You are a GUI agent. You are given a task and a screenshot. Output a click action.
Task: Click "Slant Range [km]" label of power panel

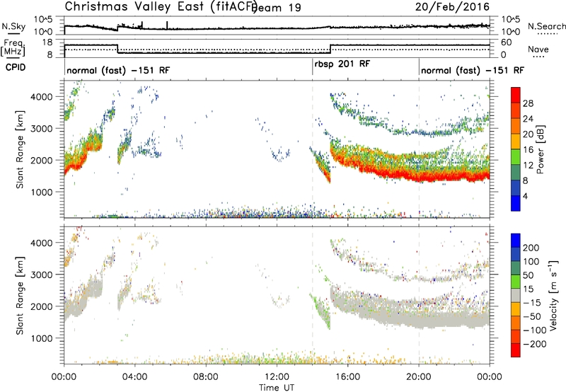pos(20,149)
